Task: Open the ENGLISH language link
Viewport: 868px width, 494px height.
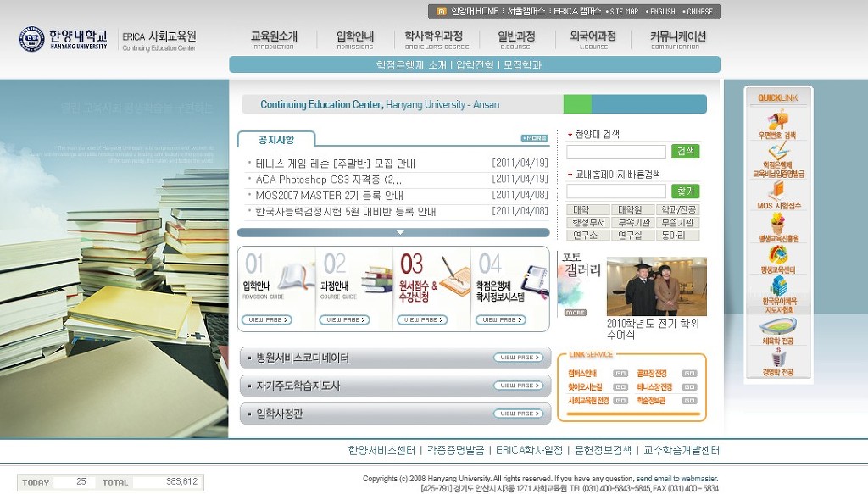Action: [662, 12]
